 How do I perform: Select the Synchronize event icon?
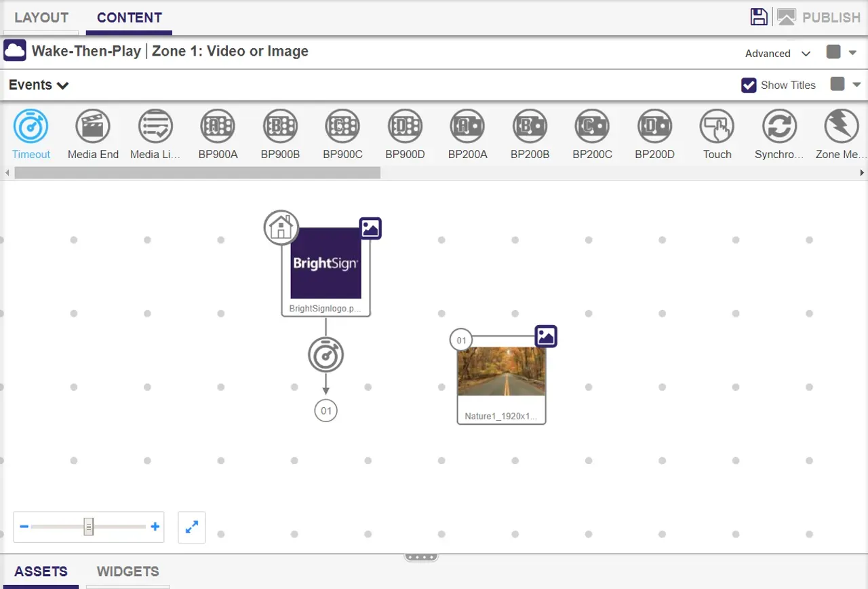coord(779,126)
